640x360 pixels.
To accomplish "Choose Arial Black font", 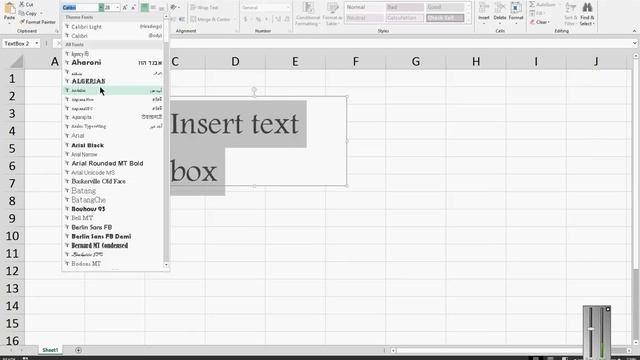I will tap(113, 145).
